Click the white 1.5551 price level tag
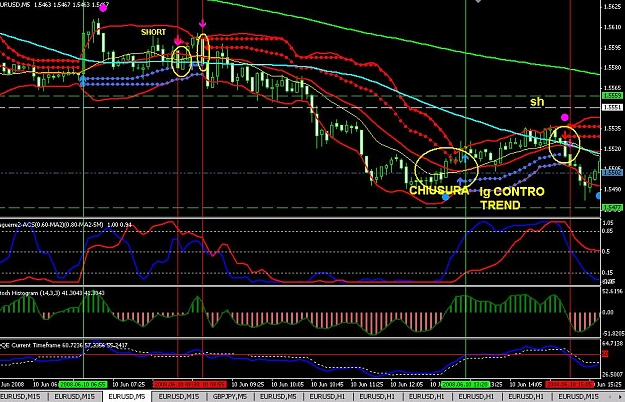 click(612, 108)
